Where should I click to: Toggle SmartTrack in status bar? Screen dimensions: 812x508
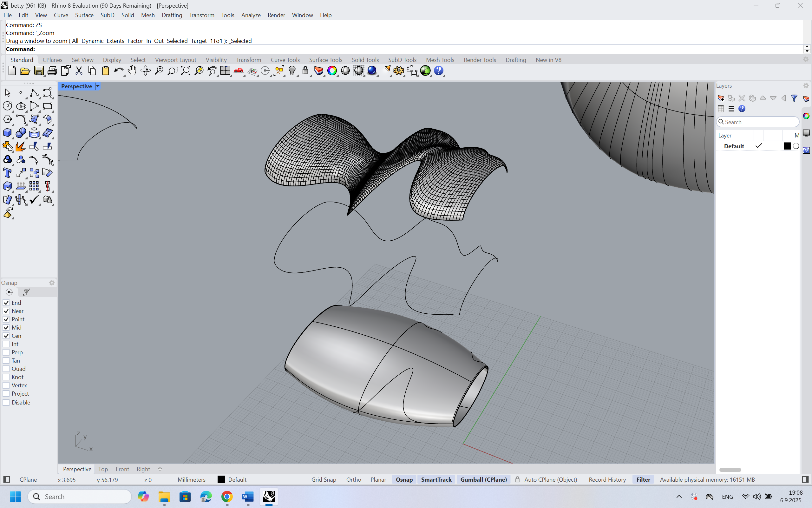pyautogui.click(x=436, y=479)
